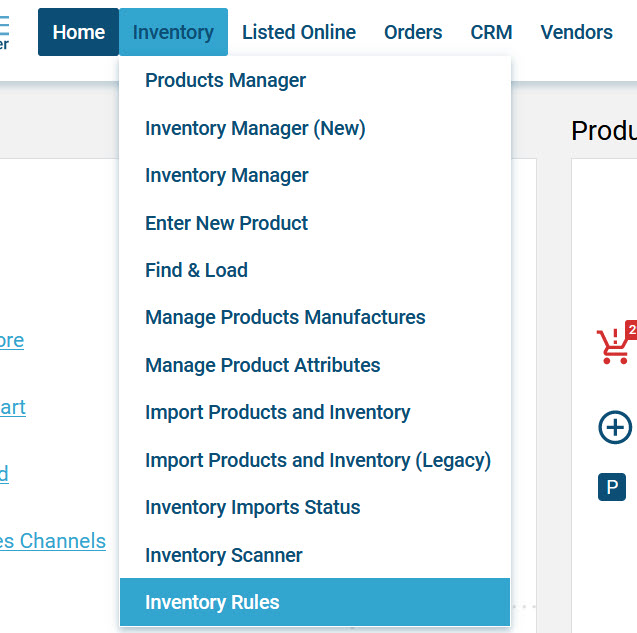Select Import Products and Inventory (Legacy)
This screenshot has width=637, height=633.
pyautogui.click(x=315, y=460)
